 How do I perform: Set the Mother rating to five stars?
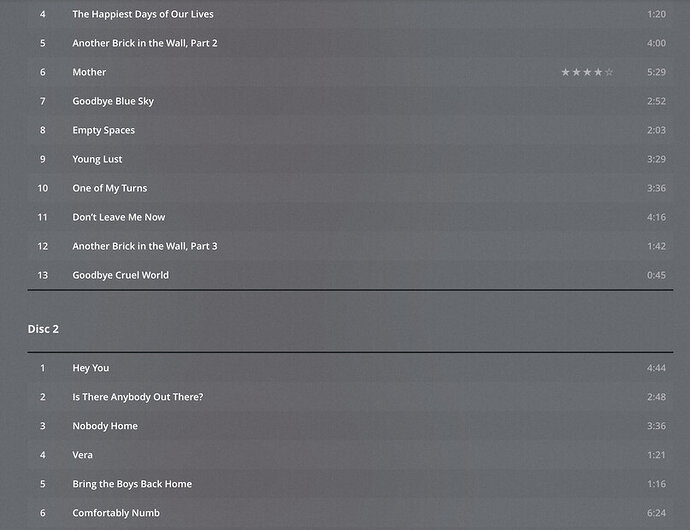coord(609,72)
